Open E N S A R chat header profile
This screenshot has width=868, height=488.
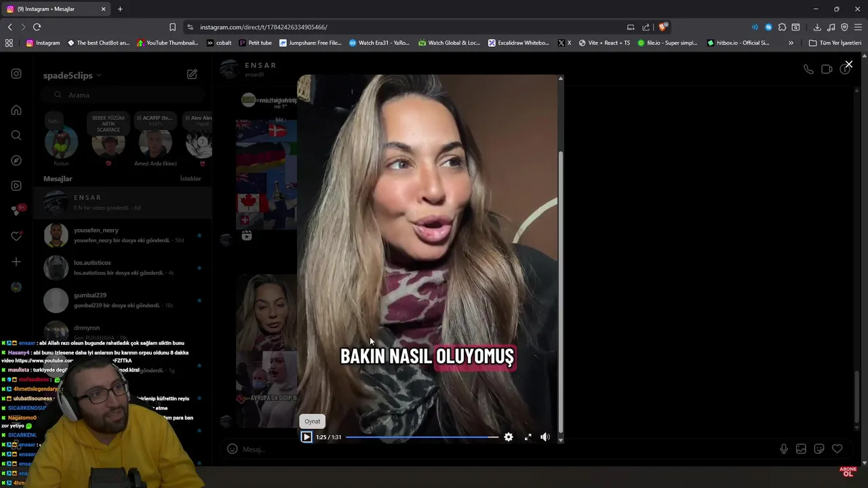click(x=250, y=68)
